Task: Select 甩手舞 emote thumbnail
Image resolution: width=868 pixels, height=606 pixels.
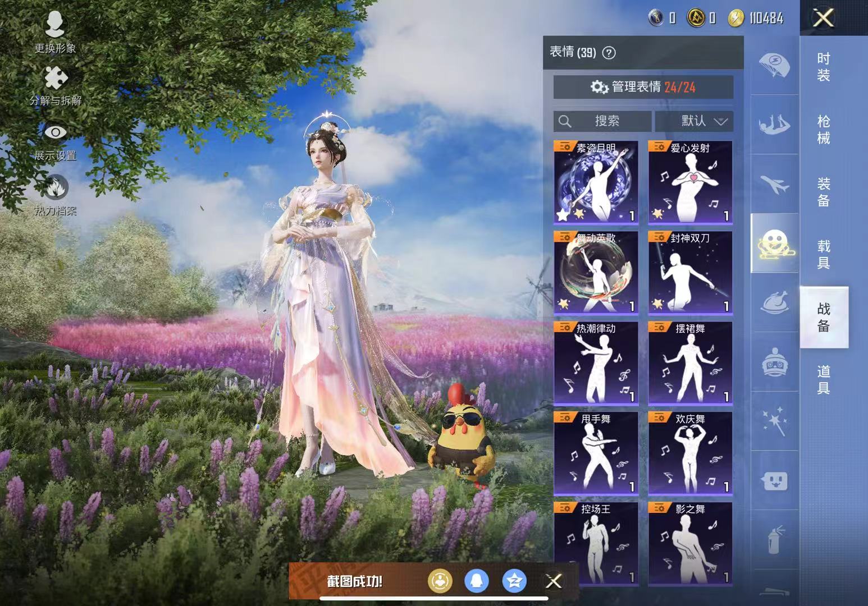Action: click(x=596, y=453)
